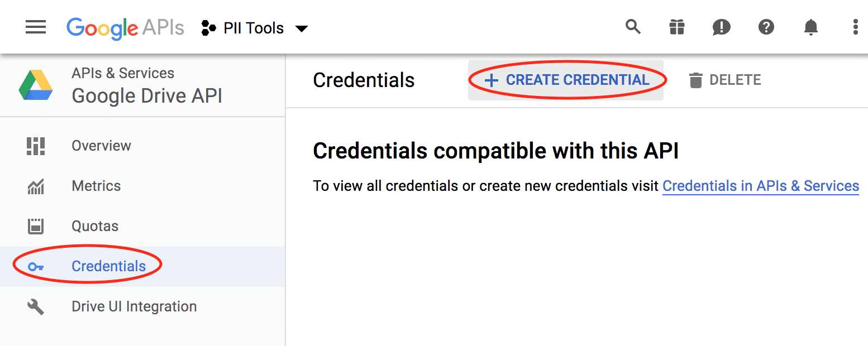
Task: Open the notifications bell
Action: click(x=810, y=27)
